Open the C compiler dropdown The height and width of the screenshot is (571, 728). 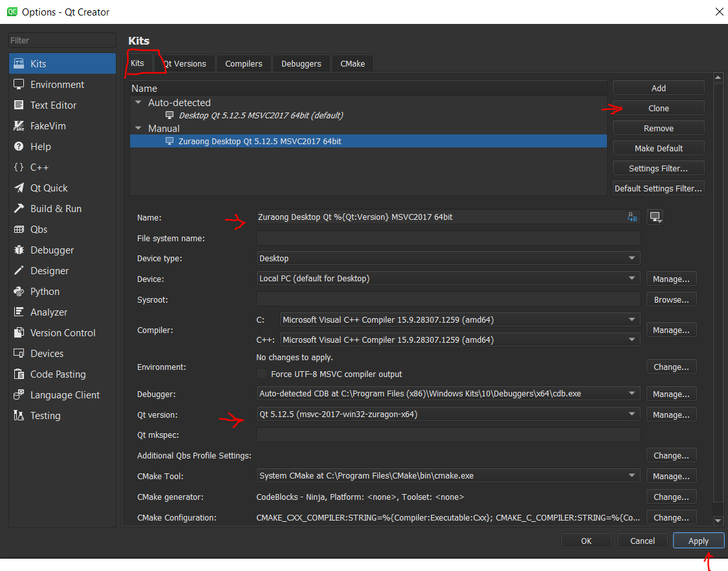pyautogui.click(x=460, y=319)
